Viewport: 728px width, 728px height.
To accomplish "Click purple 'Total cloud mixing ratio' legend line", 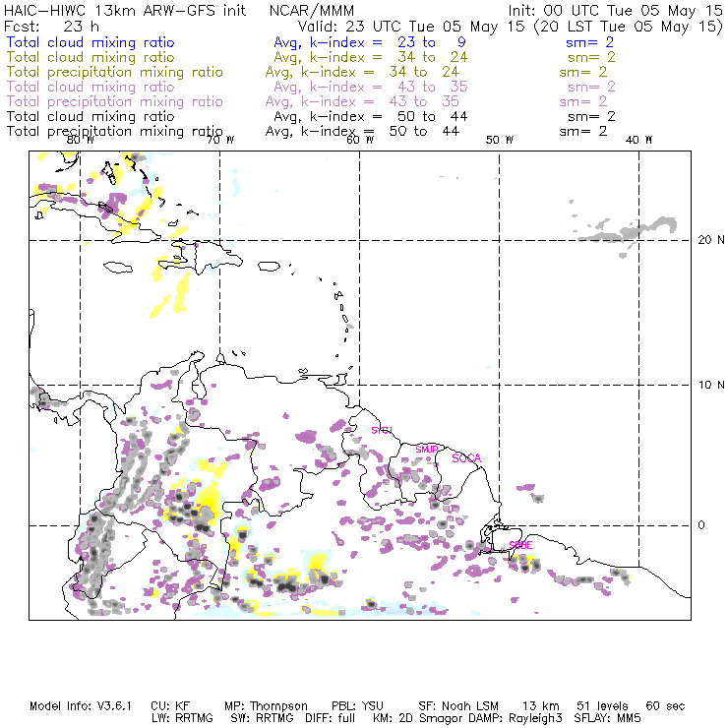I will 91,87.
